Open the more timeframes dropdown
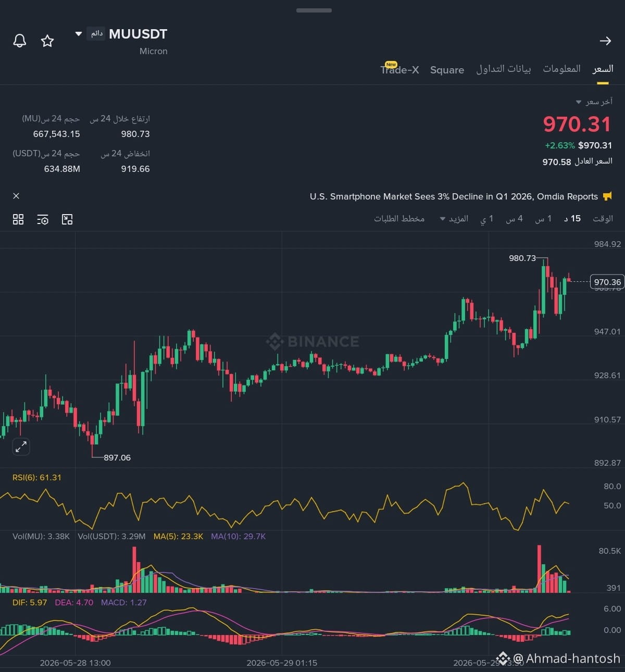Screen dimensions: 625x672 coord(454,219)
